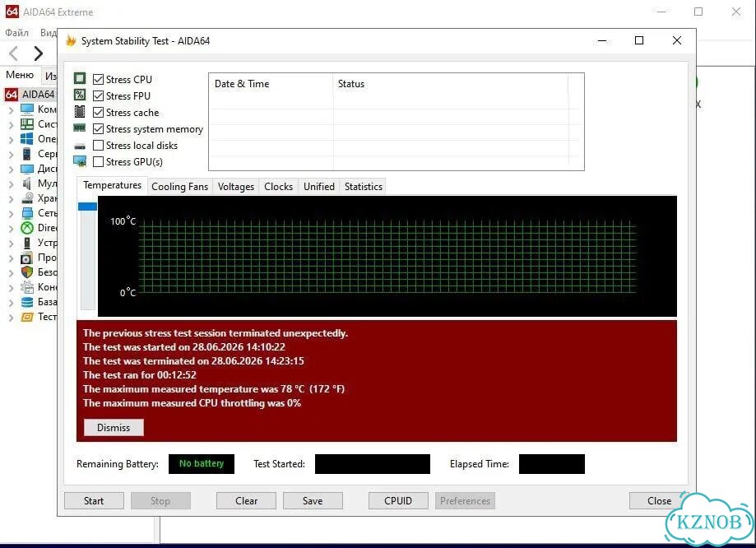Click the system memory RAM icon
This screenshot has height=548, width=756.
pos(80,128)
